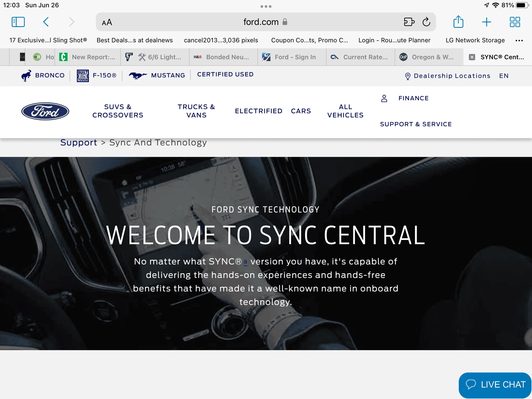
Task: Open the Safari sidebar panel
Action: 18,22
